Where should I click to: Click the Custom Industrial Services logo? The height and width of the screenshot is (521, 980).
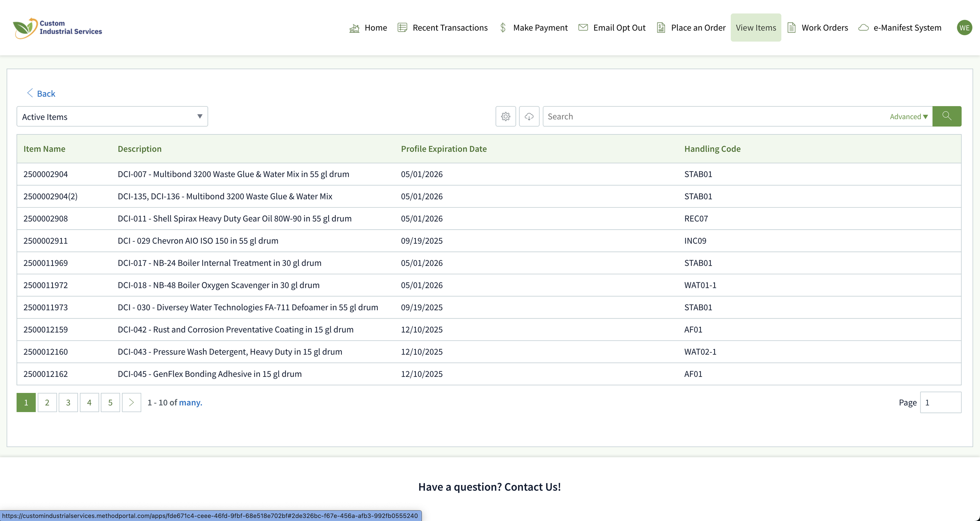[58, 28]
